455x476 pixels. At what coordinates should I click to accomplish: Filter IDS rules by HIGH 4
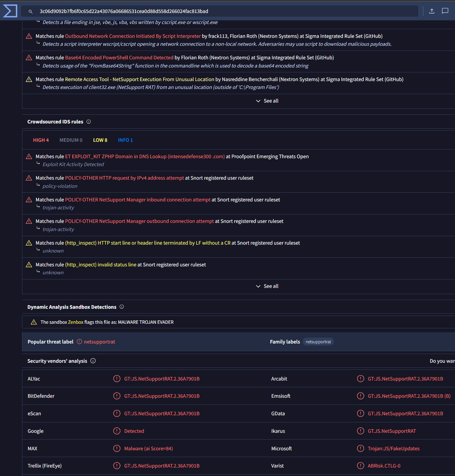[x=41, y=140]
